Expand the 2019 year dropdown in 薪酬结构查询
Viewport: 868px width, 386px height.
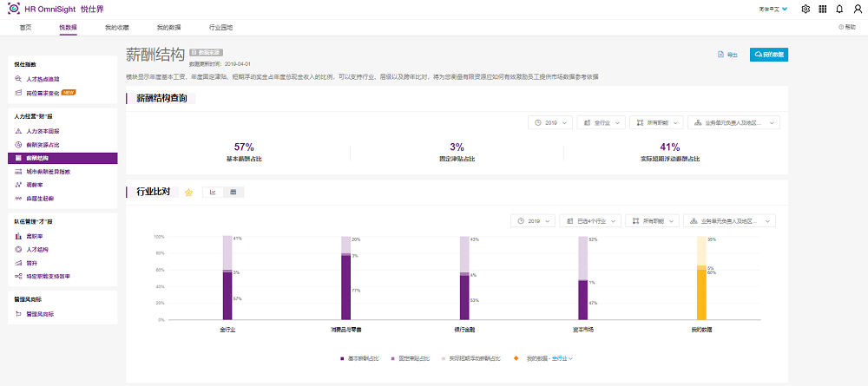550,123
